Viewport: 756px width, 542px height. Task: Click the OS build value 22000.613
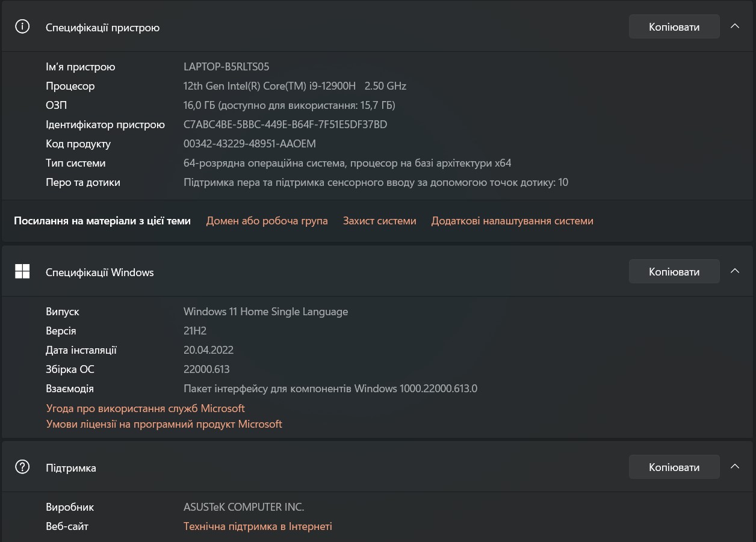pos(206,369)
